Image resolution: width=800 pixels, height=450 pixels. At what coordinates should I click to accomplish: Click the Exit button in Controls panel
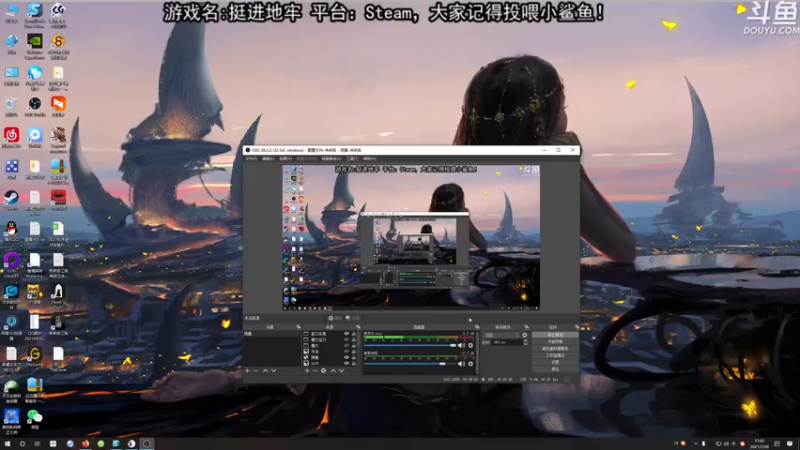pos(555,368)
